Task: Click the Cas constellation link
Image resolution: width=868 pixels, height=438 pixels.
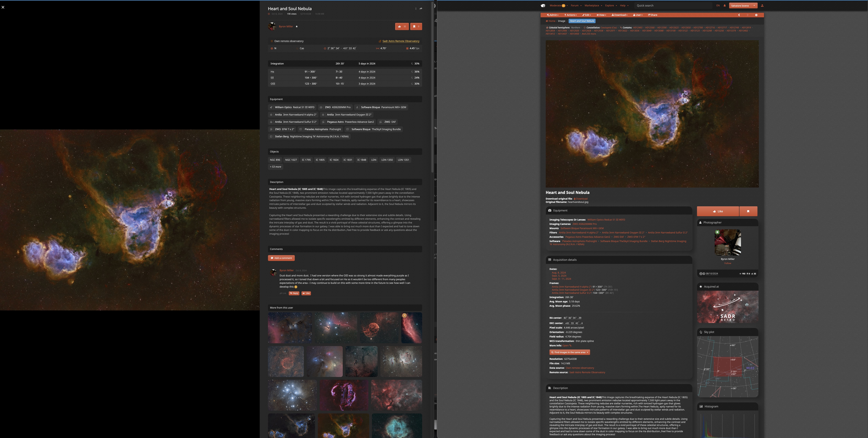Action: coord(302,48)
